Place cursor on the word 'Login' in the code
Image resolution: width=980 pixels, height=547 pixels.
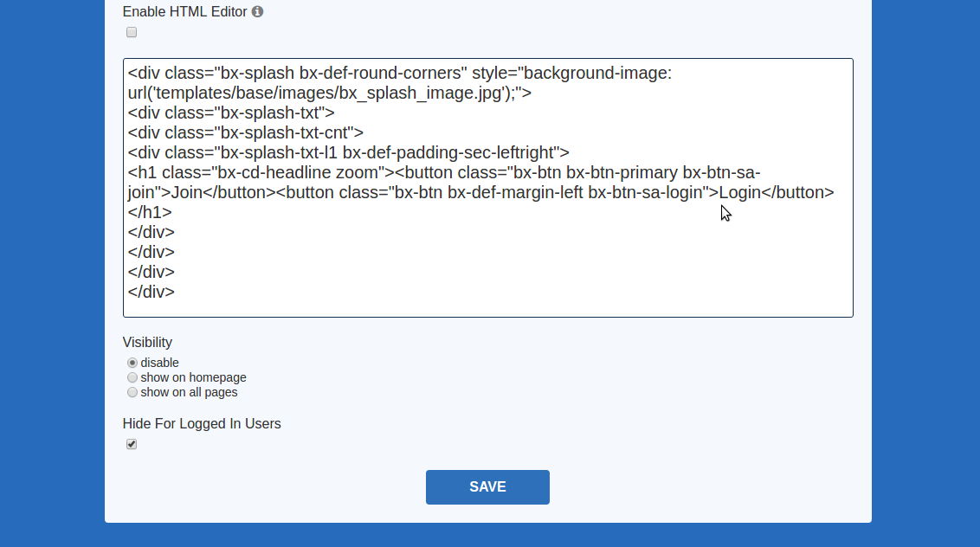pyautogui.click(x=740, y=192)
